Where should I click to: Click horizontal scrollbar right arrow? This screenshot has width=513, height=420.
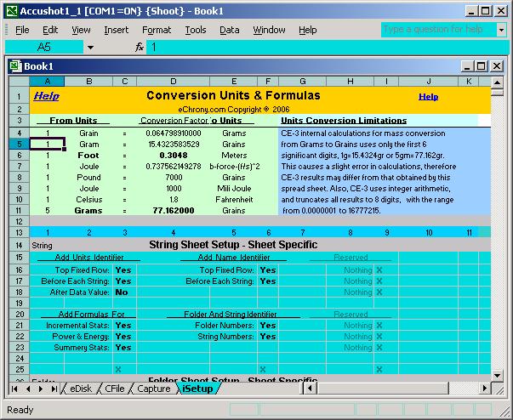pos(485,389)
